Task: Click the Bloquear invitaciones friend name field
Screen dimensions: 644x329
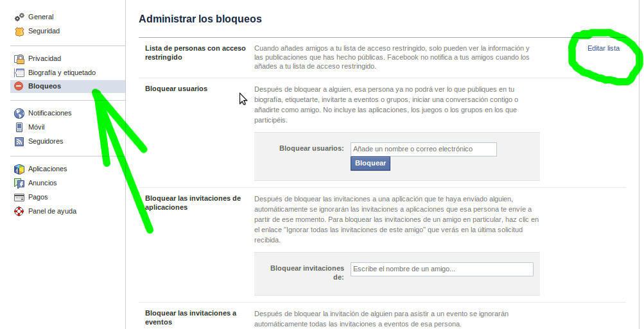Action: 441,269
